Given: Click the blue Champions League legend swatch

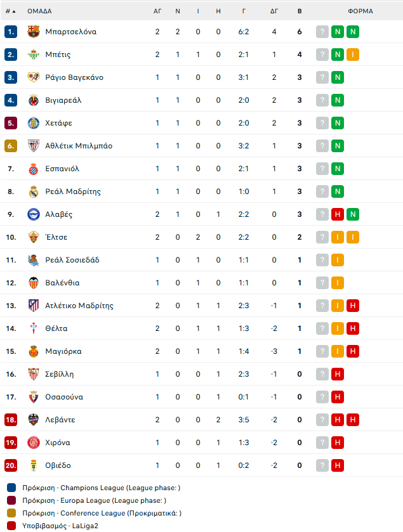Looking at the screenshot, I should 11,488.
